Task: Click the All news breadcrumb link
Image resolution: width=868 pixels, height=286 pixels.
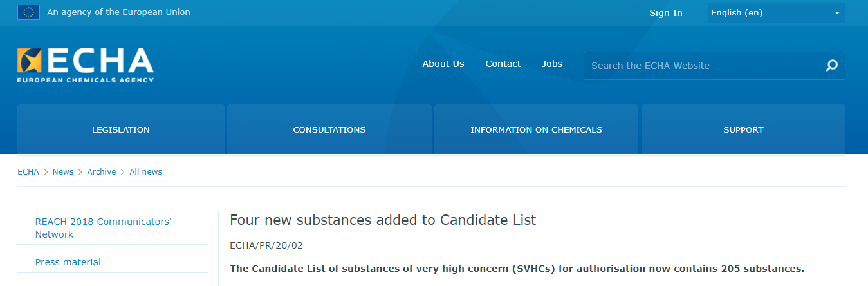Action: 146,172
